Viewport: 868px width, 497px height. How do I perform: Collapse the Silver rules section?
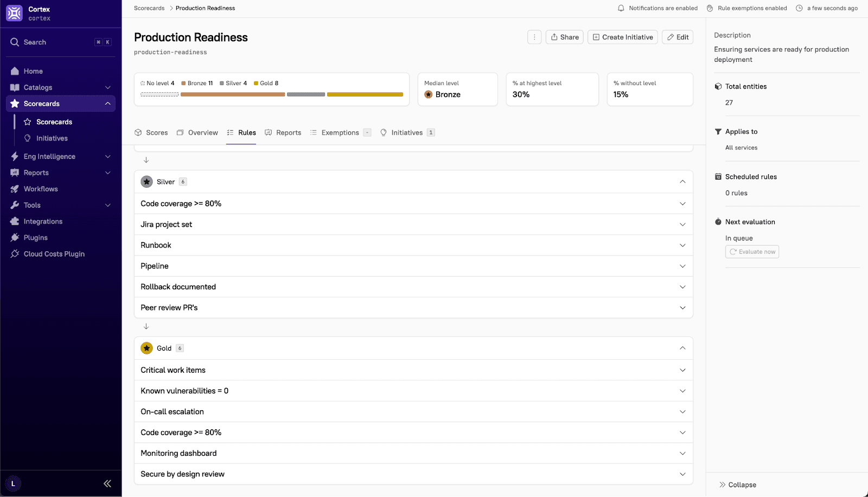click(x=682, y=182)
